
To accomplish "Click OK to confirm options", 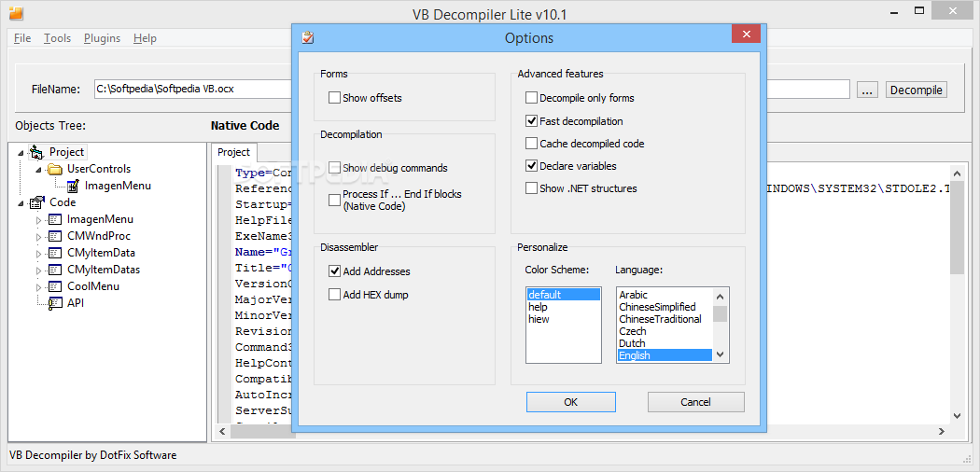I will 570,402.
